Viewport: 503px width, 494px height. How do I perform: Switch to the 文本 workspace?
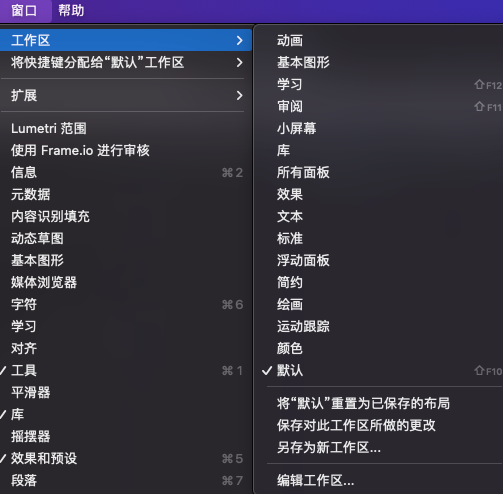tap(379, 216)
